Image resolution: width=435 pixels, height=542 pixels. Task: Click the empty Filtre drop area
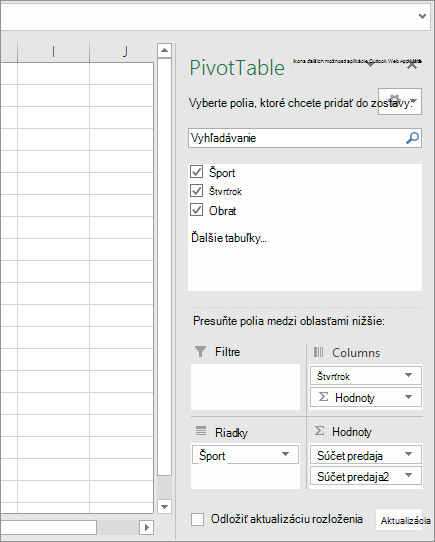(x=245, y=387)
